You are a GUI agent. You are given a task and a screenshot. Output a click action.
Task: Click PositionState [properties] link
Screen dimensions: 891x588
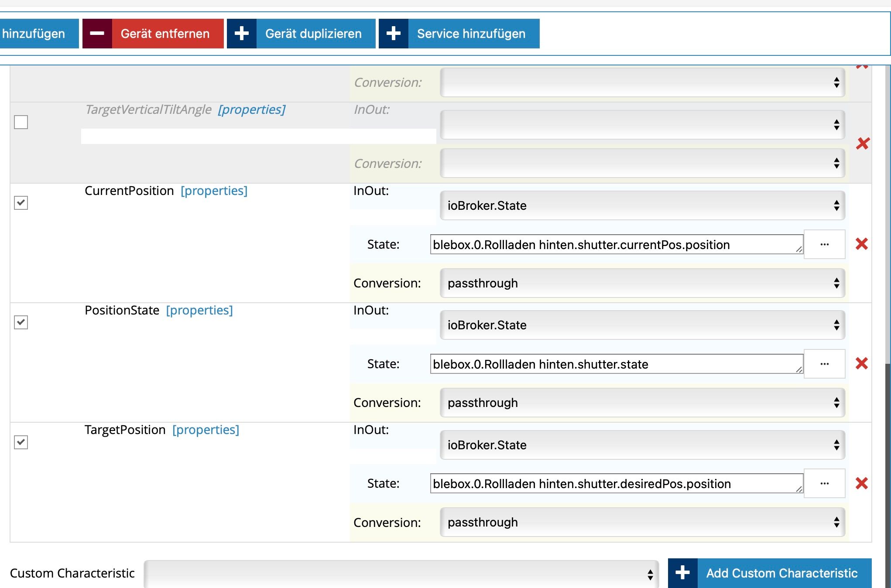(x=199, y=310)
